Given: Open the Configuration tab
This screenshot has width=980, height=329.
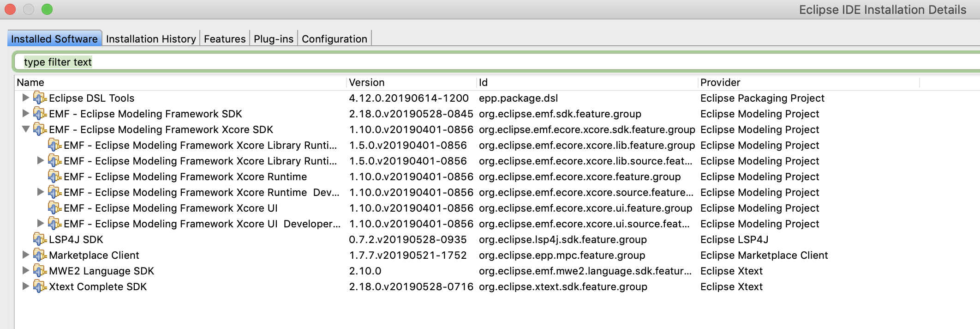Looking at the screenshot, I should coord(335,39).
